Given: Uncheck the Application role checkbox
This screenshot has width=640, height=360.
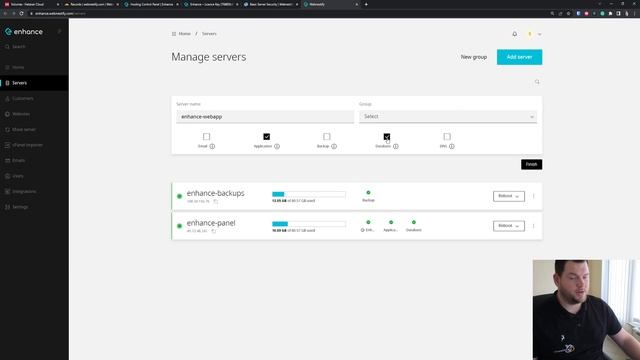Looking at the screenshot, I should click(267, 137).
